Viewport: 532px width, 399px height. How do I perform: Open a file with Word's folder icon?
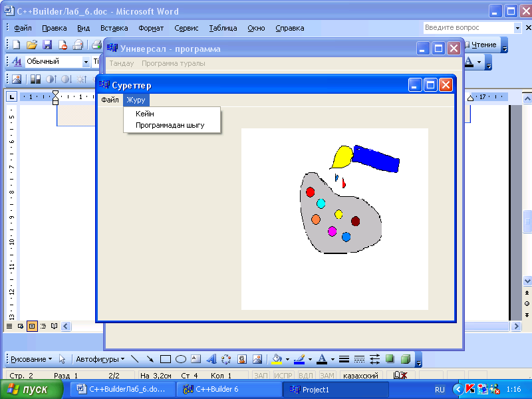coord(31,45)
